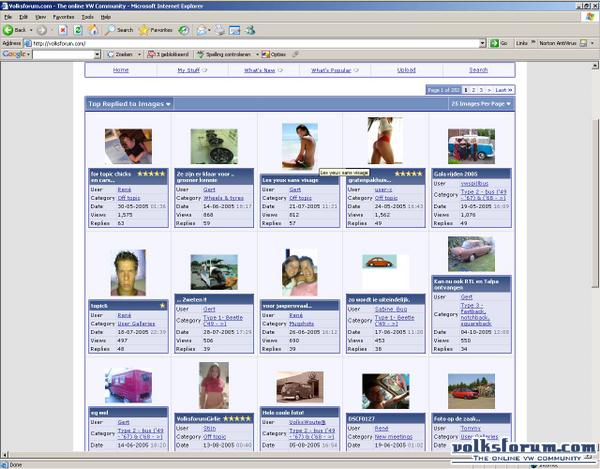This screenshot has width=600, height=469.
Task: Print the page using the printer icon
Action: (x=220, y=30)
